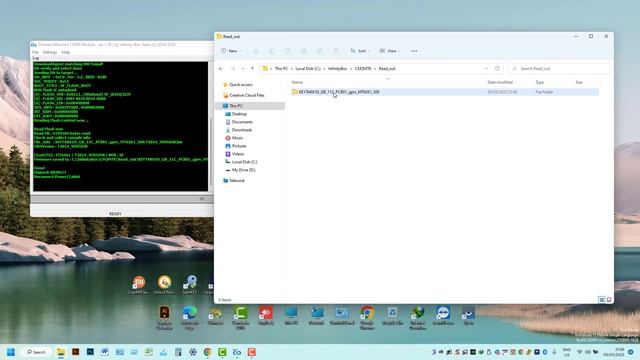Screen dimensions: 640x360
Task: Select Desktop in the navigation pane
Action: [236, 114]
